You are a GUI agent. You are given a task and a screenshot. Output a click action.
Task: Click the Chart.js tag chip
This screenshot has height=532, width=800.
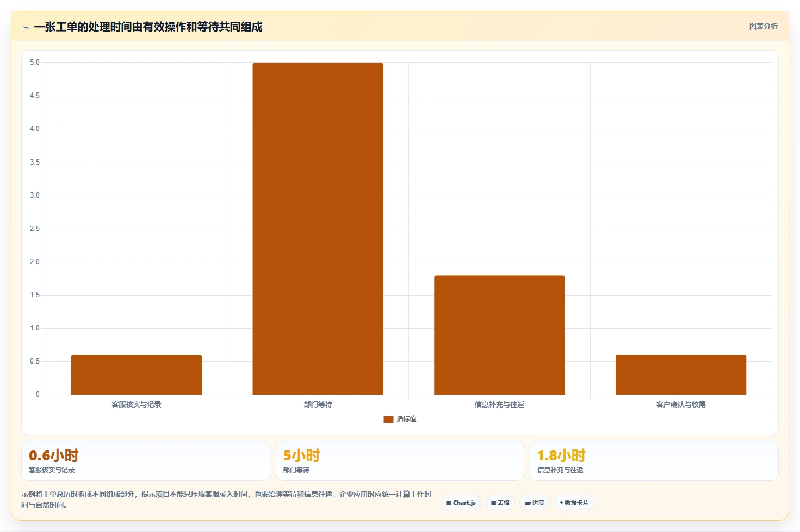click(461, 503)
